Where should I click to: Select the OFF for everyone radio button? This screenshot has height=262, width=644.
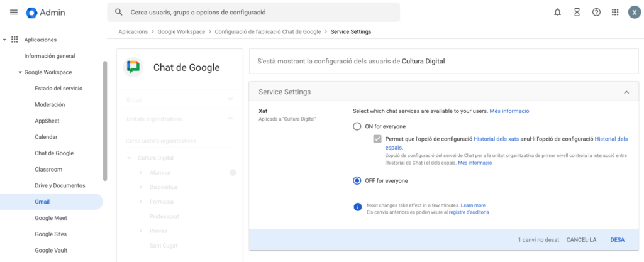pyautogui.click(x=357, y=181)
